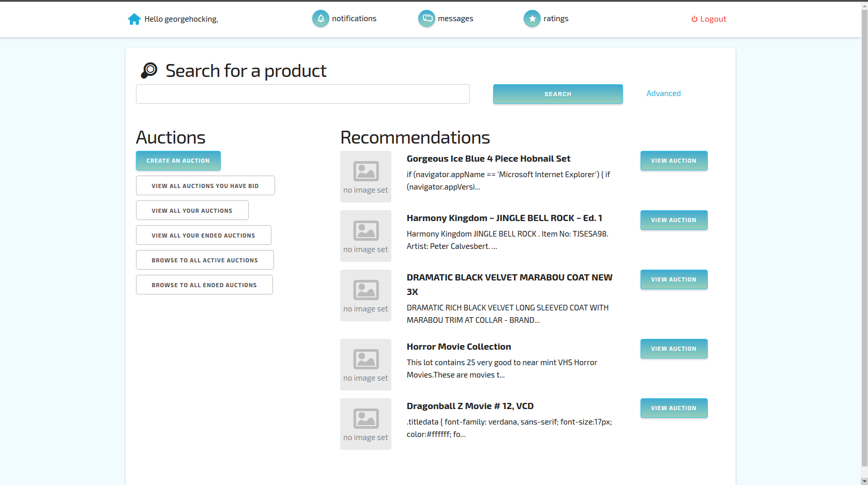
Task: View auction for Harmony Kingdom Jingle Bell Rock
Action: pos(674,220)
